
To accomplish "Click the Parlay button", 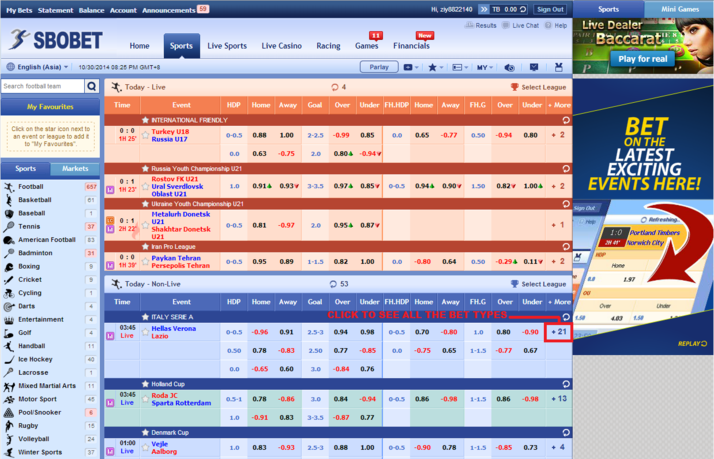I will pos(379,67).
